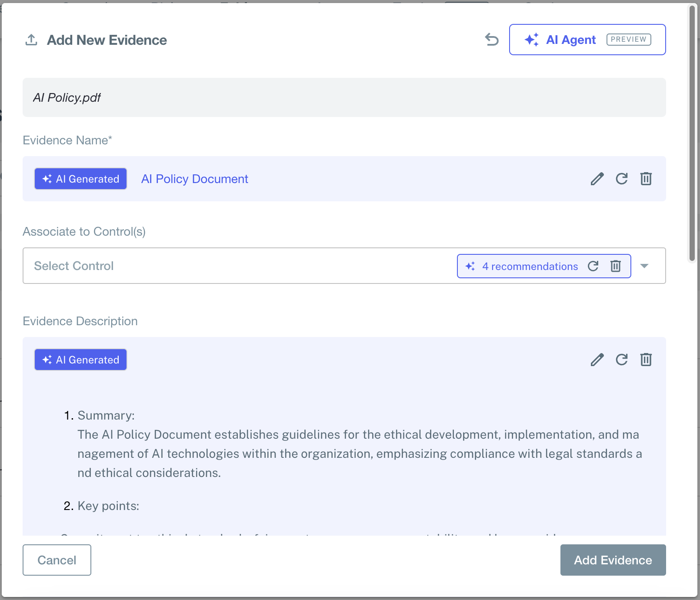Screen dimensions: 700x600
Task: Click the AI Policy Document name text
Action: click(194, 179)
